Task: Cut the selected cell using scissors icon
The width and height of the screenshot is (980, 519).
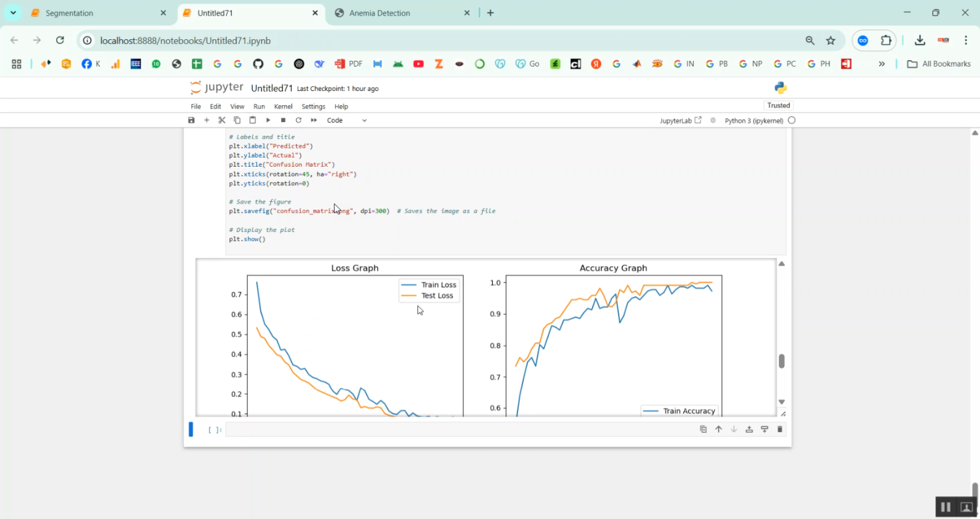Action: pos(221,120)
